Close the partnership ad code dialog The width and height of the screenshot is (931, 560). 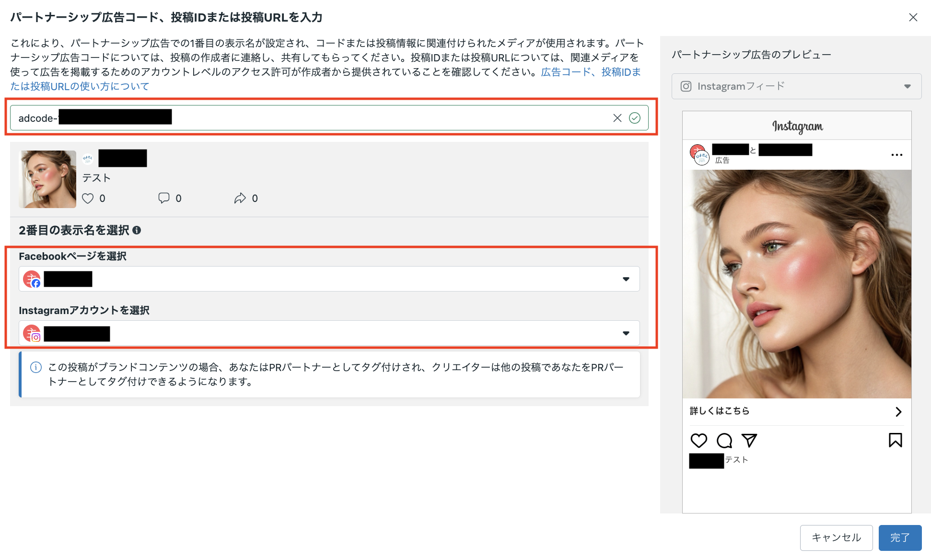(x=913, y=17)
